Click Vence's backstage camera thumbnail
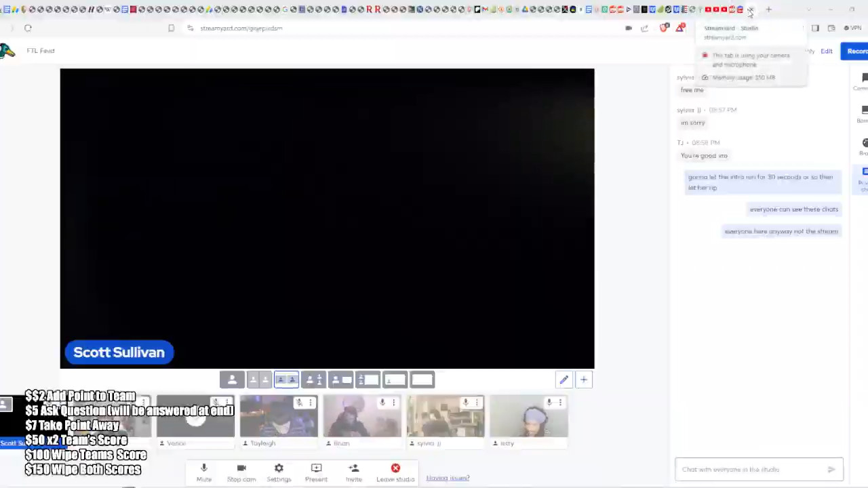This screenshot has height=488, width=868. 195,417
